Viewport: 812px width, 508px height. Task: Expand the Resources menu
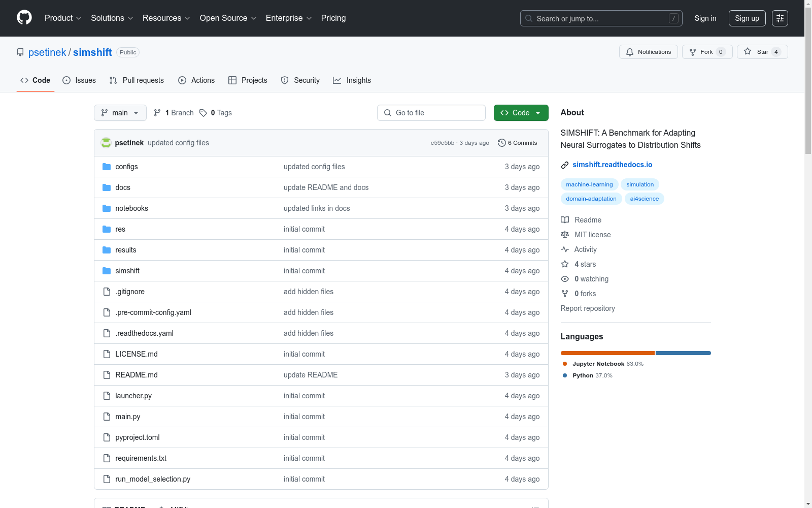[x=166, y=18]
